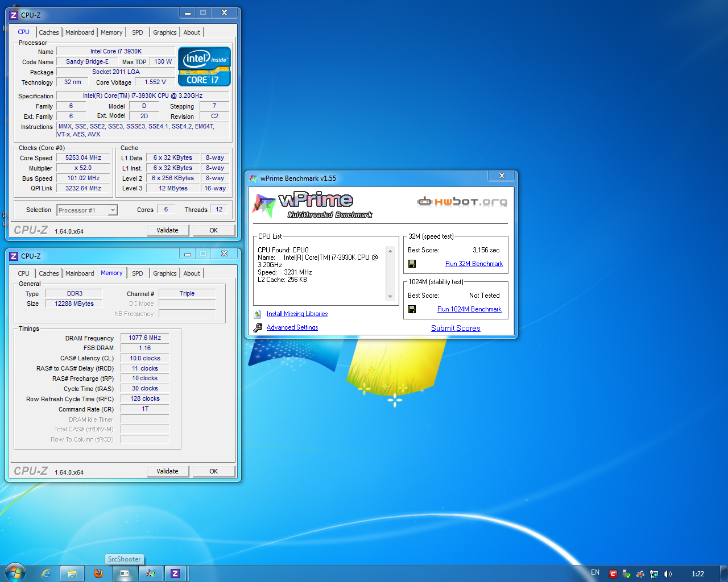
Task: Click OK in the top CPU-Z window
Action: click(214, 230)
